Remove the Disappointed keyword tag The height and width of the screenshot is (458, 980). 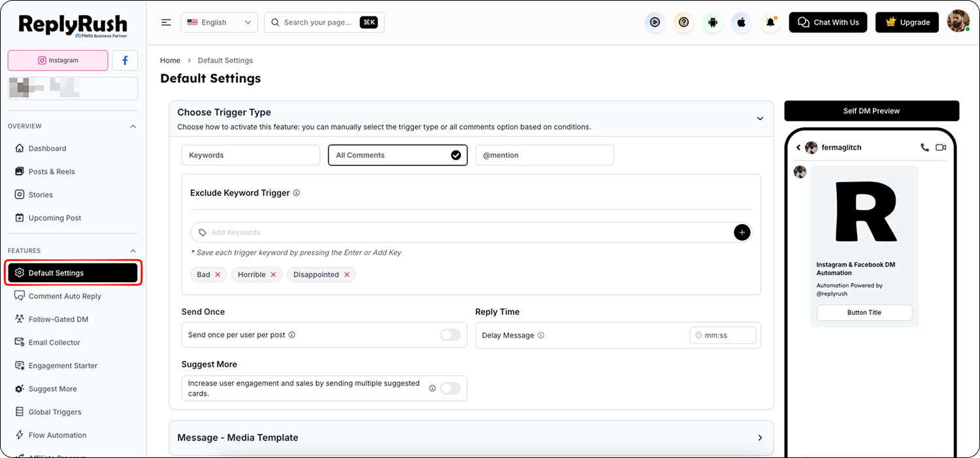[347, 274]
